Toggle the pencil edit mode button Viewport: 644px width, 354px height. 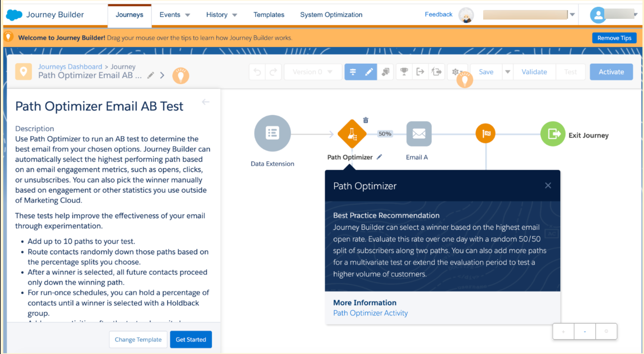(369, 72)
